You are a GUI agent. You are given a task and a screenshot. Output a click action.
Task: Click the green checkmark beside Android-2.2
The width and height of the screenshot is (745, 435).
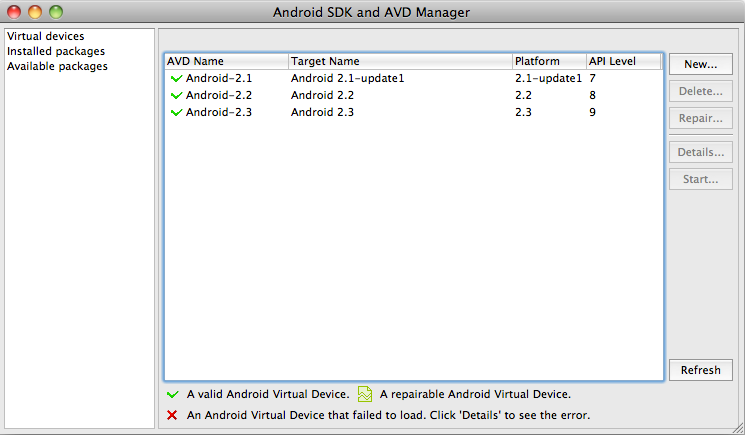(x=177, y=95)
